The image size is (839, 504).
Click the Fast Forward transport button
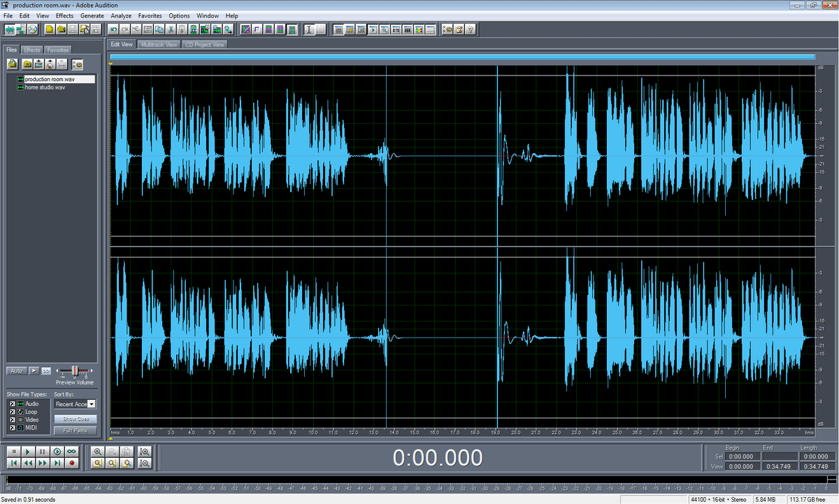tap(43, 463)
